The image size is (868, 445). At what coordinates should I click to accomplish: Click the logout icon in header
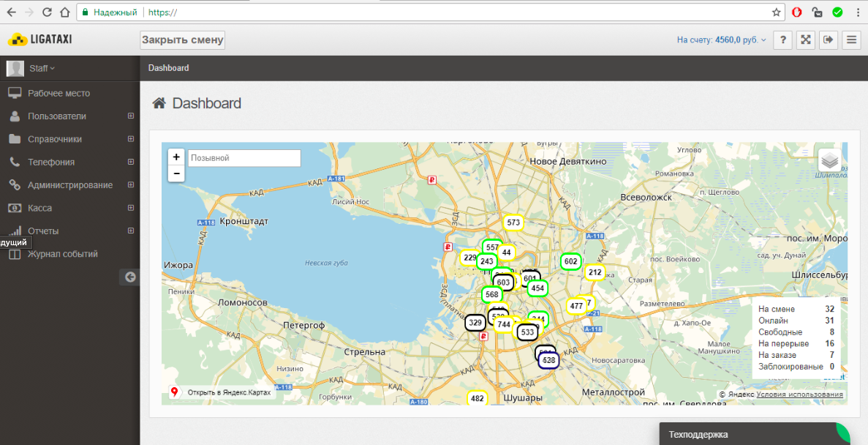coord(828,40)
